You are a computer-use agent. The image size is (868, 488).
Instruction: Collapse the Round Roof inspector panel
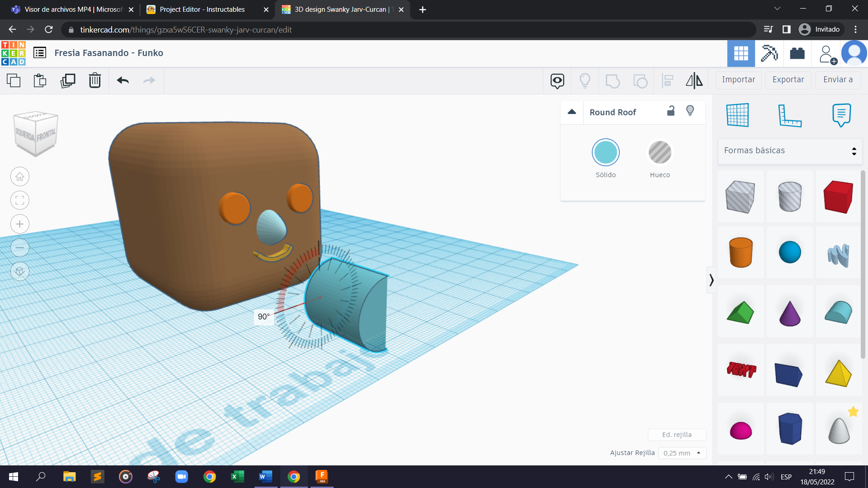pos(572,112)
